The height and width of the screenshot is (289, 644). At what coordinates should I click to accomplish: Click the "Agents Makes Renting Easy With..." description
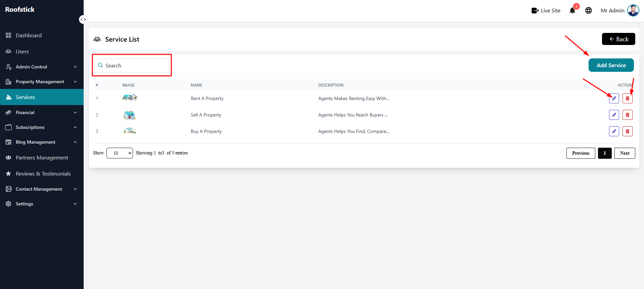[354, 98]
